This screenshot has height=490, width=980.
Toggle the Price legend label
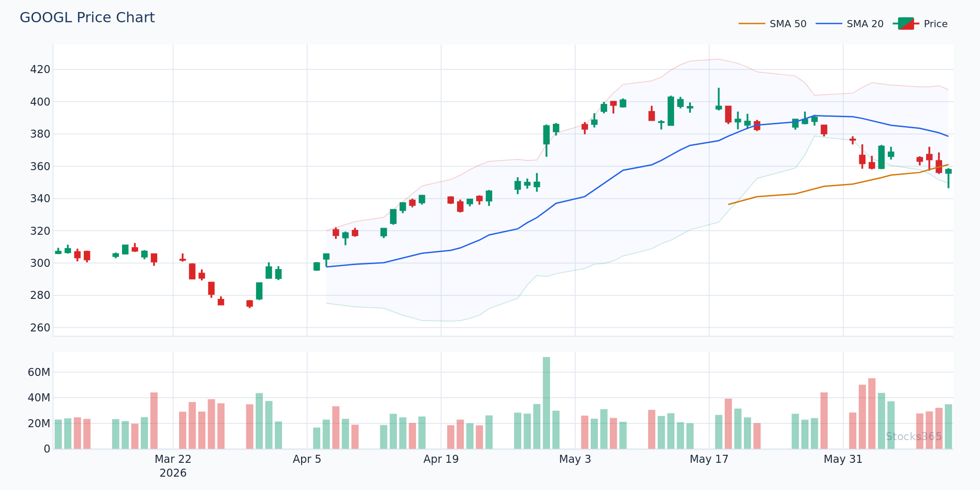pyautogui.click(x=935, y=24)
